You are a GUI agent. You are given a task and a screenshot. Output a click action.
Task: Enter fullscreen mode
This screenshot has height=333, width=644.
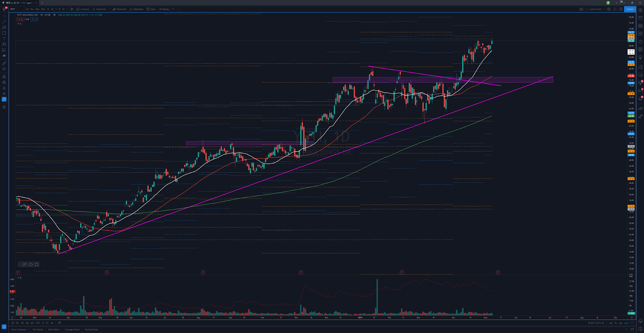[615, 9]
